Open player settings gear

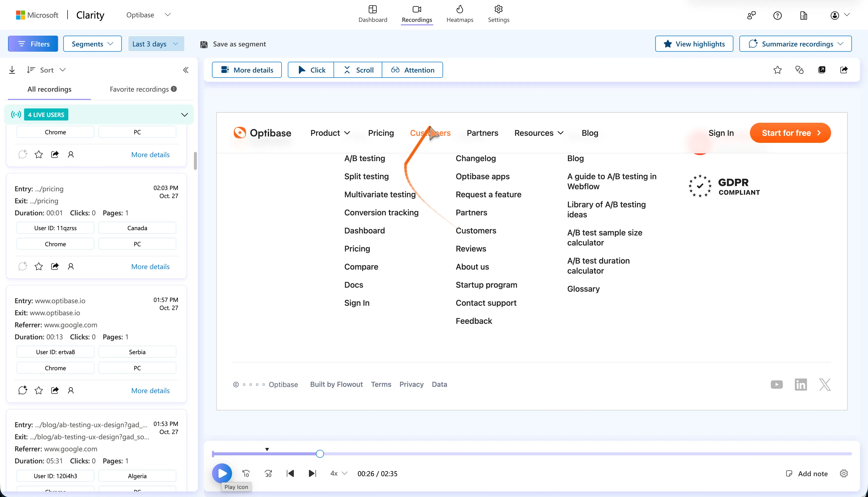[x=844, y=473]
